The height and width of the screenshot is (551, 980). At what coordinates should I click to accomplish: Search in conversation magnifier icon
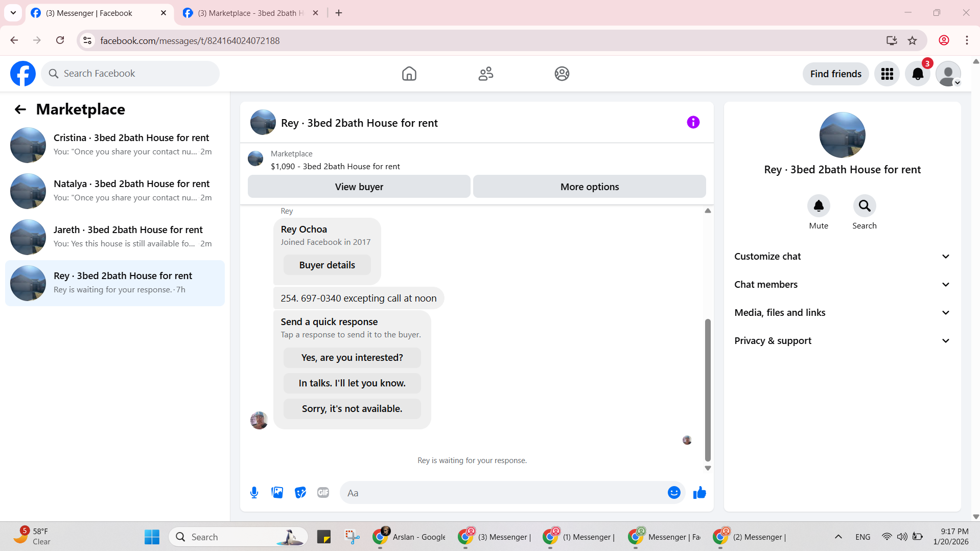click(865, 206)
